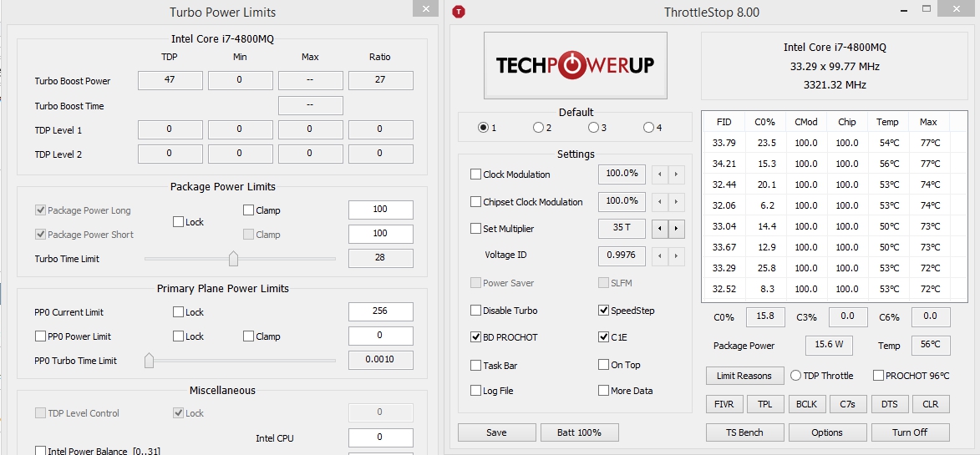The width and height of the screenshot is (980, 455).
Task: Click the Voltage ID 0.9976 value
Action: (x=622, y=255)
